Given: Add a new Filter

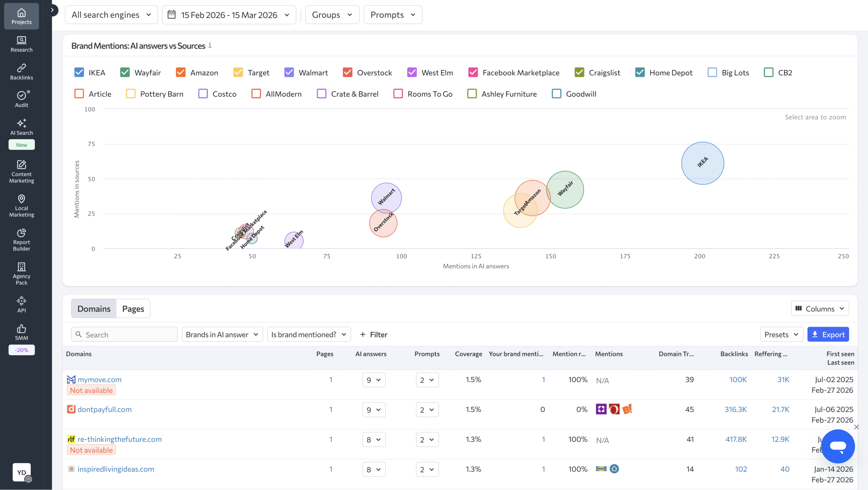Looking at the screenshot, I should pos(373,334).
